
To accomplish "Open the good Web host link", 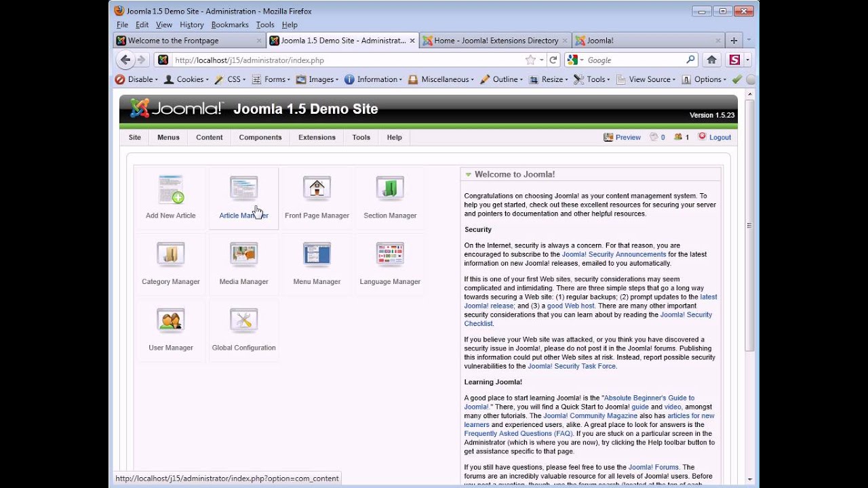I will 571,306.
